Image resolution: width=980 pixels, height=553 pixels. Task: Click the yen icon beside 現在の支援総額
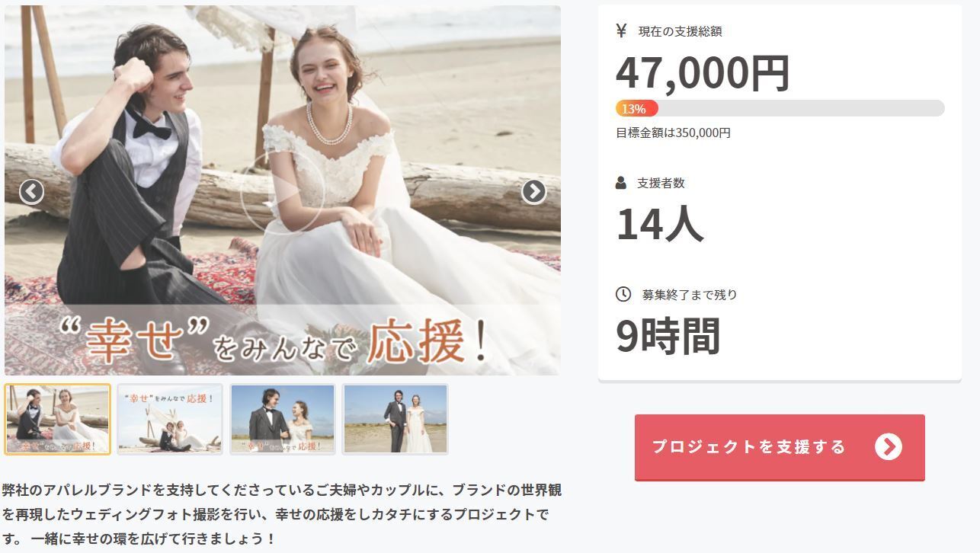pyautogui.click(x=622, y=30)
